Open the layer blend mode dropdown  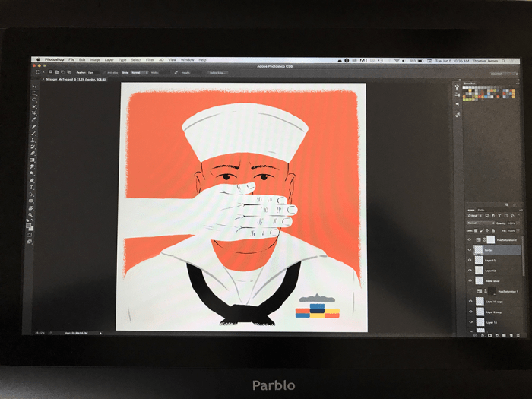click(480, 223)
